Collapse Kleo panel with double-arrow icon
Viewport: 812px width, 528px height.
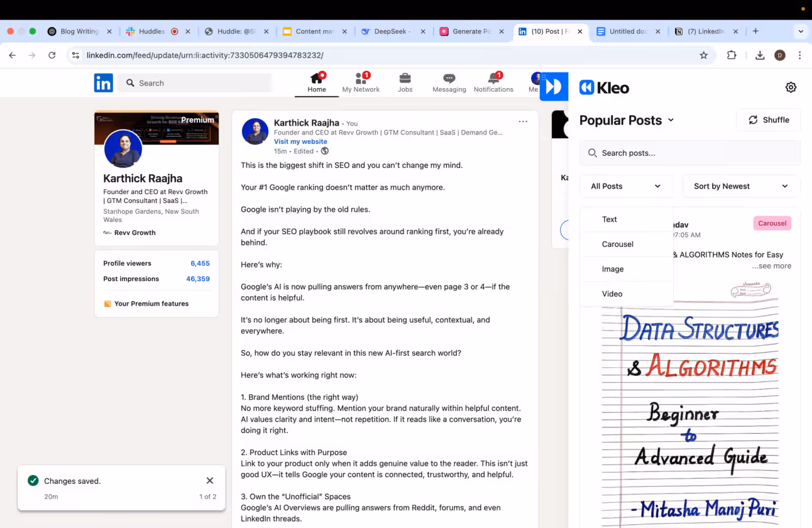pos(554,87)
